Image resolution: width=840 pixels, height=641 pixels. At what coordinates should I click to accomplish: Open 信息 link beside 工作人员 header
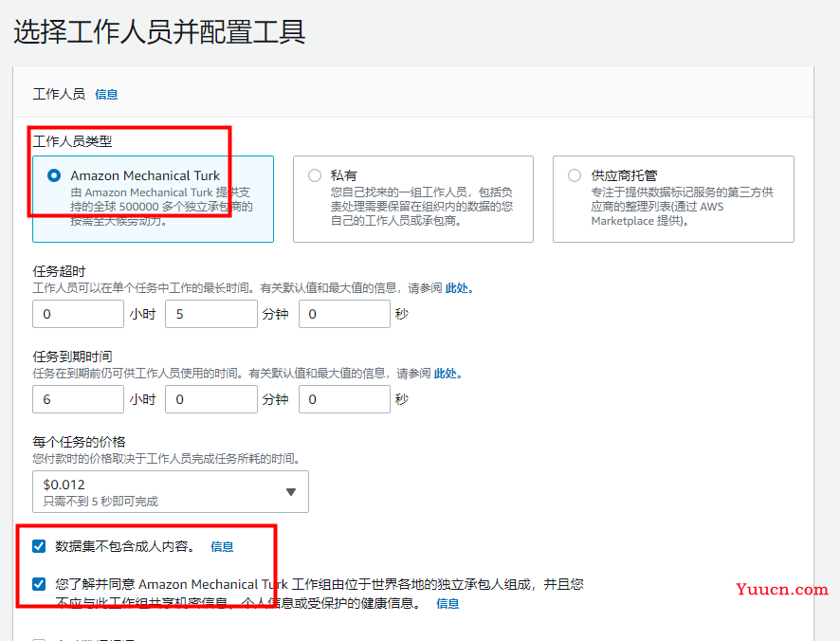[106, 94]
